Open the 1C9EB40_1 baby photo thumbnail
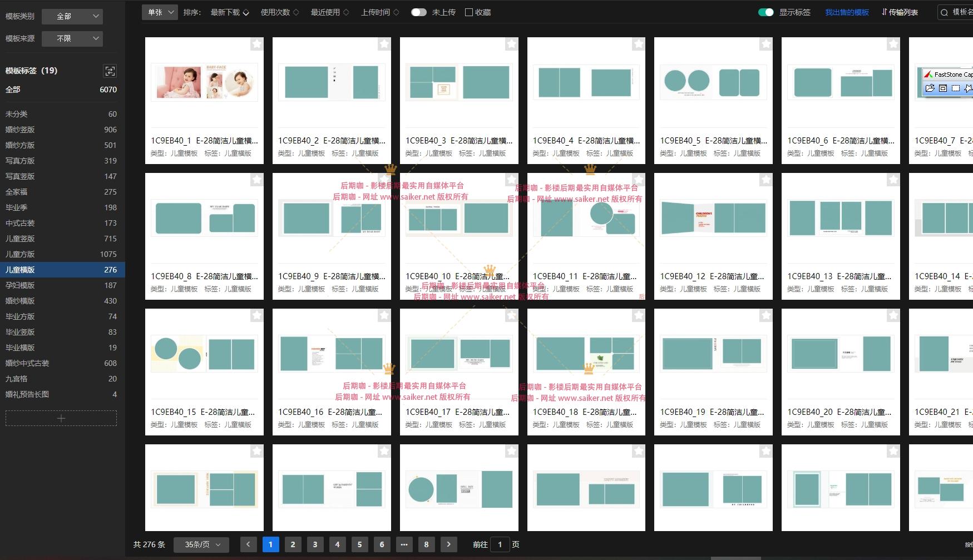The image size is (973, 560). click(204, 82)
